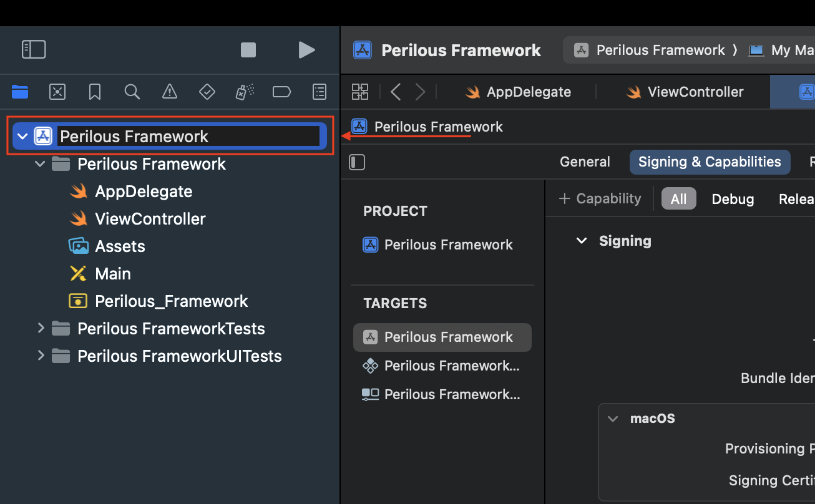815x504 pixels.
Task: Select the unit tests target row
Action: tap(442, 366)
